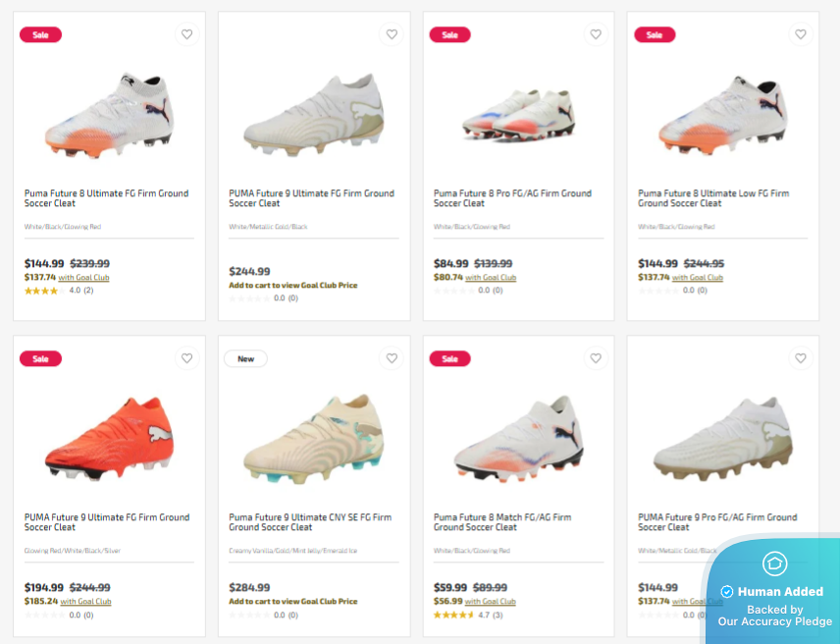Add Puma Future 8 Pro FG/AG to wishlist
This screenshot has width=840, height=644.
[596, 34]
